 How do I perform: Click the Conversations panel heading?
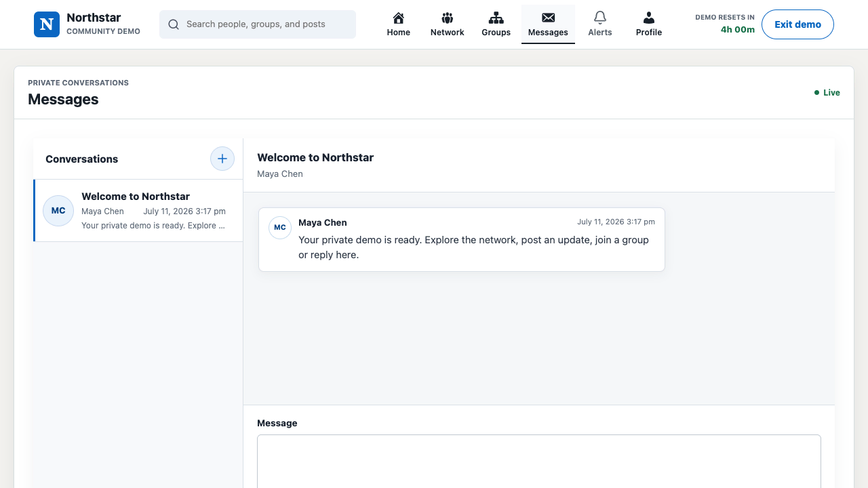(82, 159)
